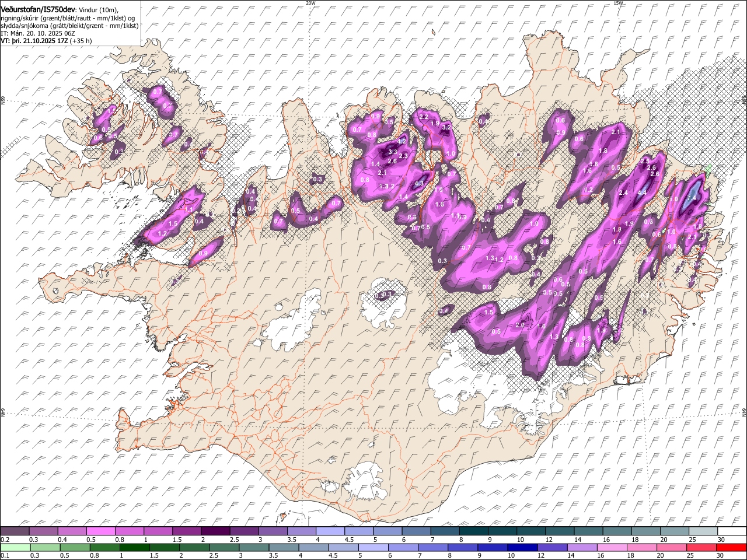Click upper legend row swatch starting at 0.3
Viewport: 747px width, 560px height.
pyautogui.click(x=43, y=531)
